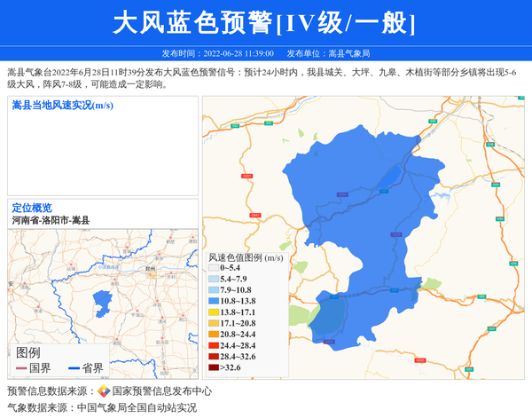The image size is (532, 418).
Task: Click the 大风蓝色预警 title banner
Action: [x=265, y=22]
